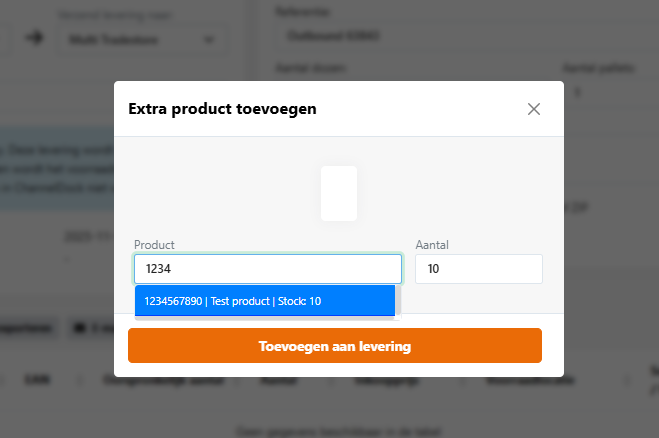Click the Product label above the search field

click(x=154, y=244)
